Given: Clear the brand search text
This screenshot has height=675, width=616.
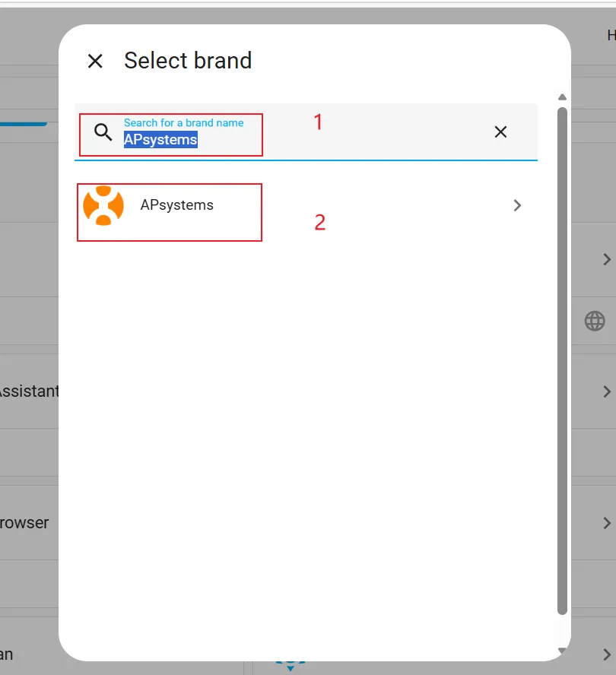Looking at the screenshot, I should [500, 132].
